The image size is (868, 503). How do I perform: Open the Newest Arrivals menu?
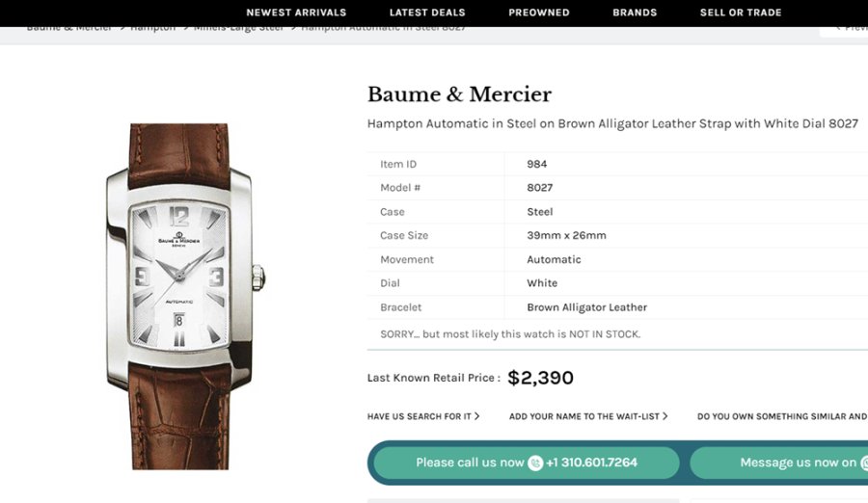coord(296,13)
